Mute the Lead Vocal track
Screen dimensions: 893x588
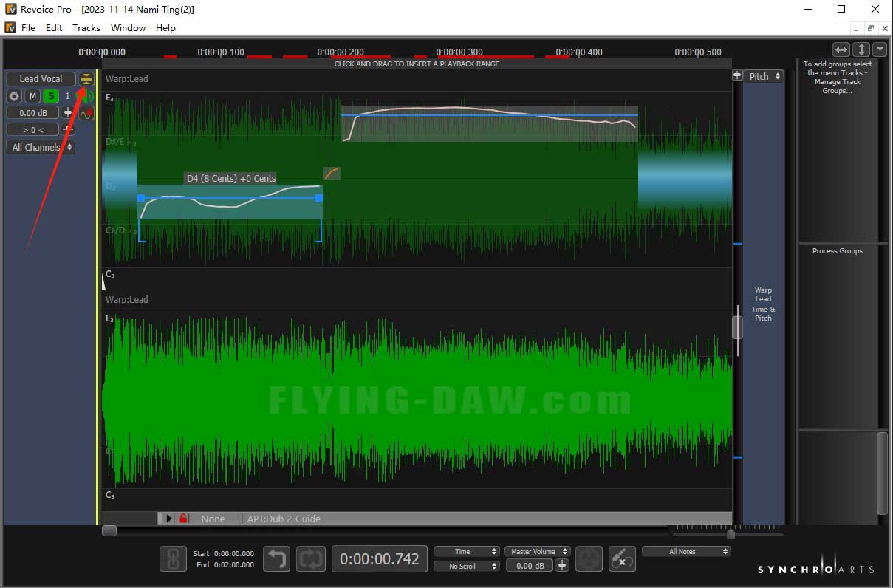pos(32,96)
